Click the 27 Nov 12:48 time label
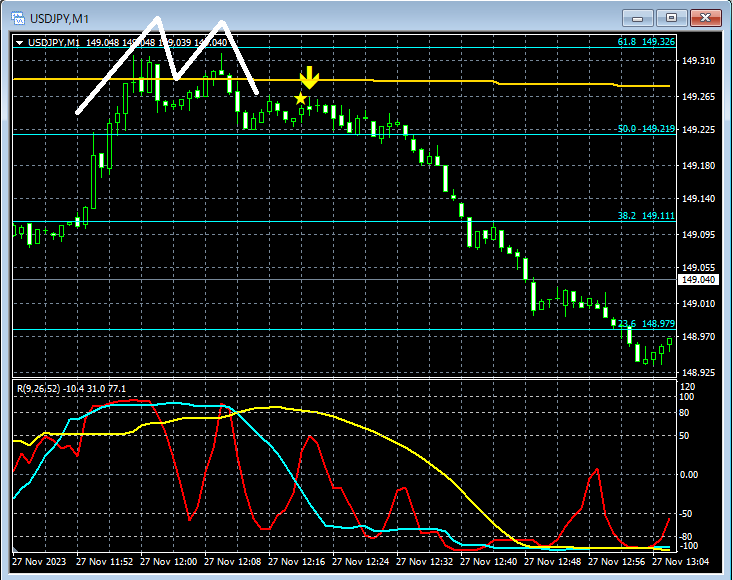This screenshot has width=733, height=580. coord(553,561)
